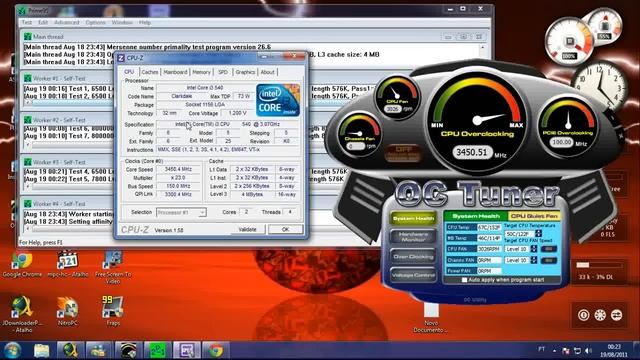Viewport: 640px width, 360px height.
Task: Click the snowflake icon in desktop gadget
Action: click(600, 315)
